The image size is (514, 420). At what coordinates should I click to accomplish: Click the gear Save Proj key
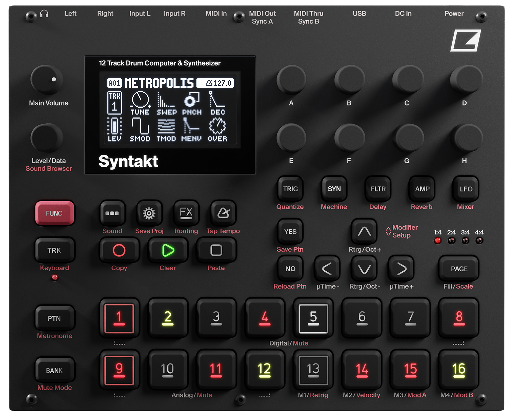click(x=149, y=213)
